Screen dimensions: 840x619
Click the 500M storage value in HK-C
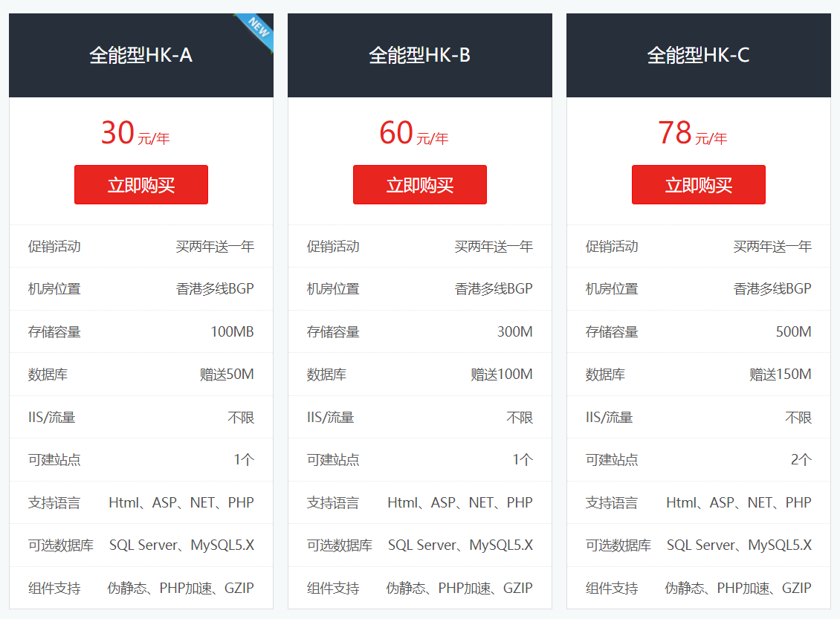click(x=793, y=332)
